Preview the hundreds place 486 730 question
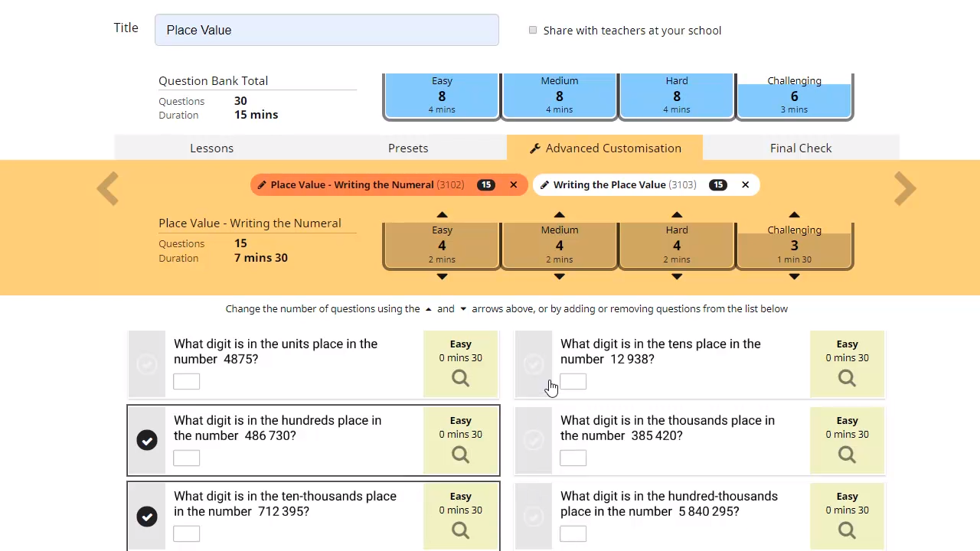This screenshot has height=551, width=980. pos(460,455)
